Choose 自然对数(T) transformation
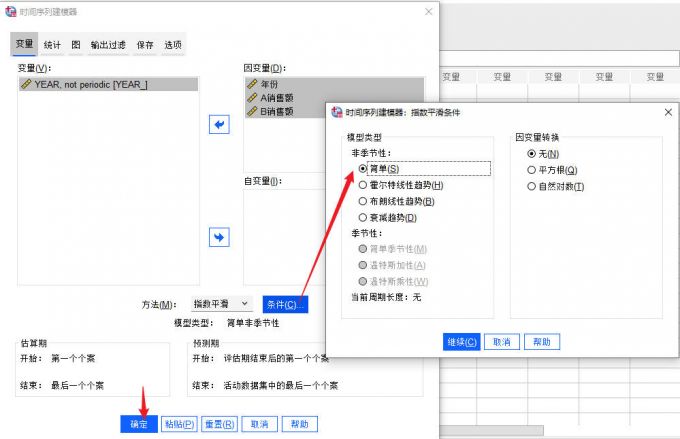The image size is (680, 439). 531,187
